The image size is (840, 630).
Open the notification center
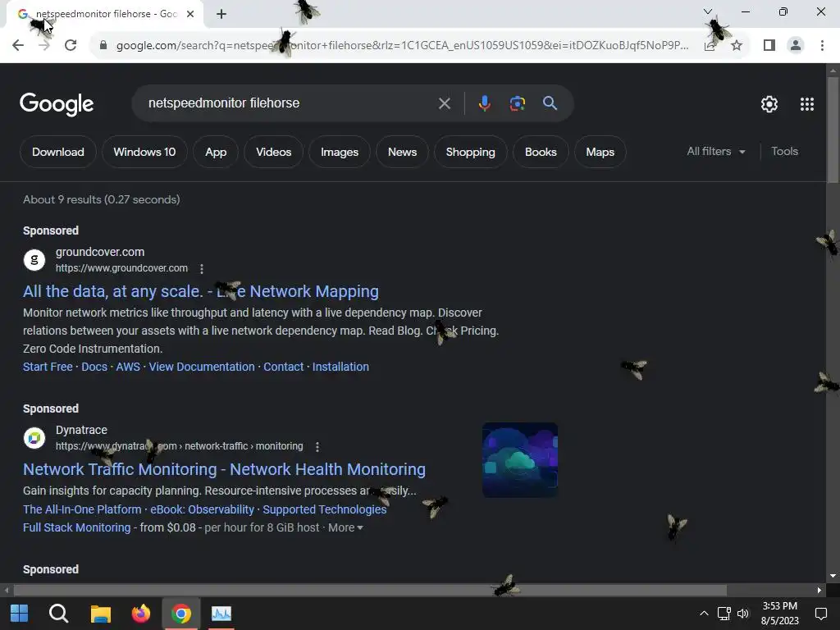[820, 614]
